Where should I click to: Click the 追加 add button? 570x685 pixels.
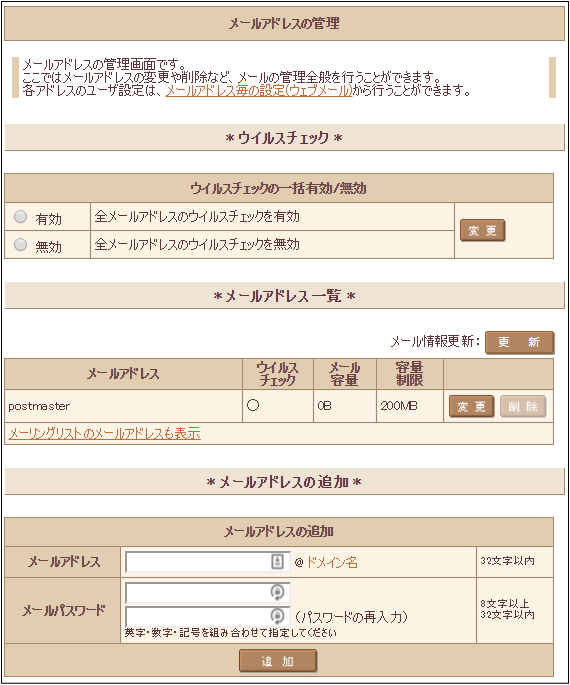pos(278,661)
